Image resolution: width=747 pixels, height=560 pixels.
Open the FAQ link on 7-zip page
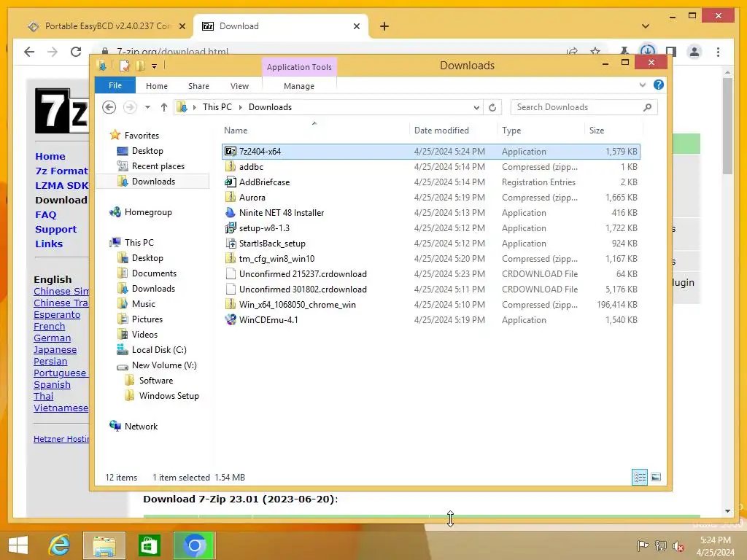coord(46,215)
